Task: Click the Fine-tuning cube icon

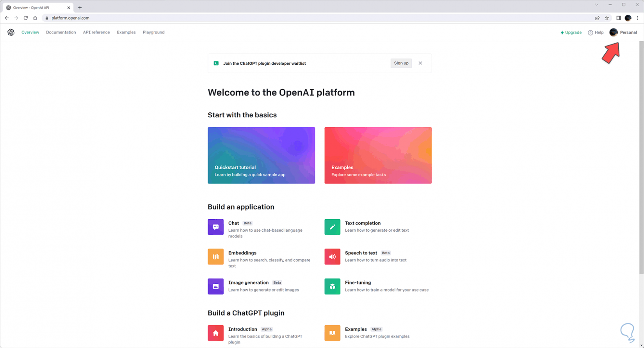Action: tap(333, 286)
